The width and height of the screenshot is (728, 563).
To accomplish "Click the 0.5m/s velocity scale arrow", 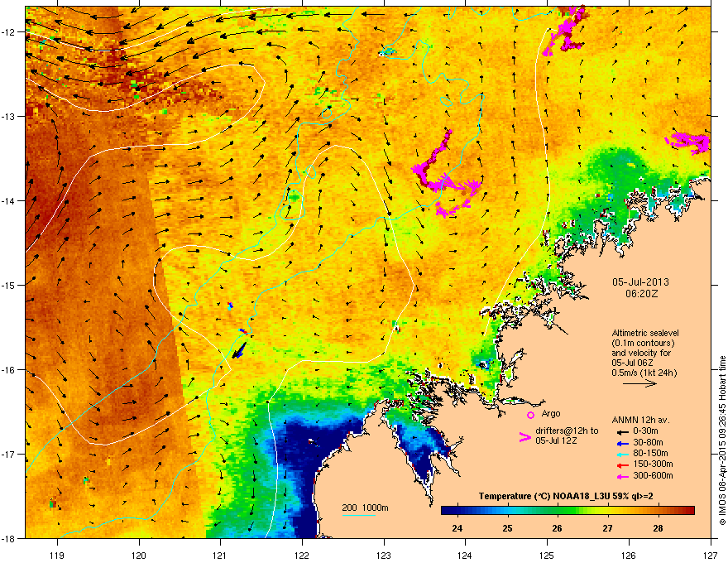I will coord(639,383).
